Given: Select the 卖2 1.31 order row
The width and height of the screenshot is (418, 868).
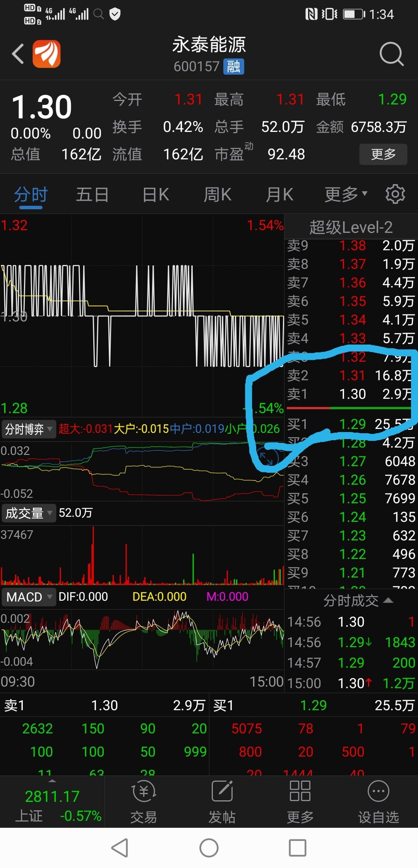Looking at the screenshot, I should [351, 376].
